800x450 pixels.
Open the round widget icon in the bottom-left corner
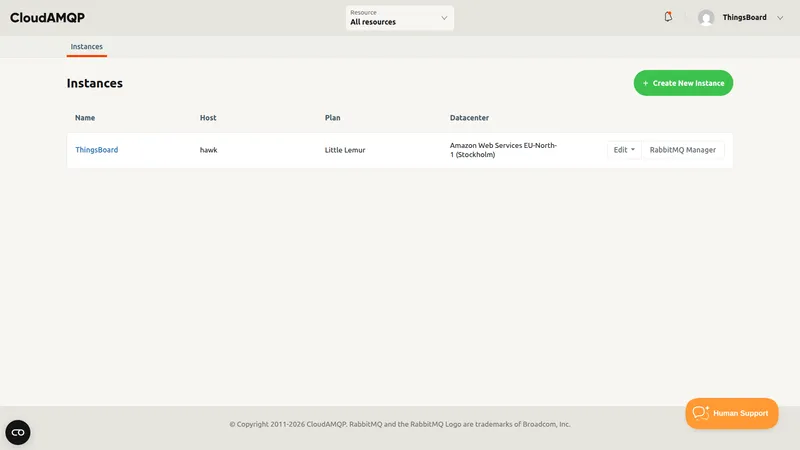[x=18, y=432]
